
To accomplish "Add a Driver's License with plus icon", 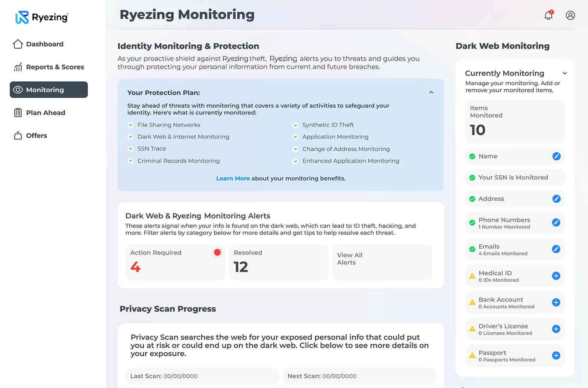I will tap(556, 329).
